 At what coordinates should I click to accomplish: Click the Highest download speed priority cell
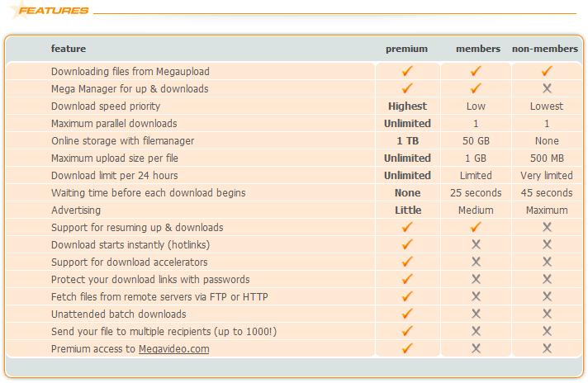click(x=408, y=106)
